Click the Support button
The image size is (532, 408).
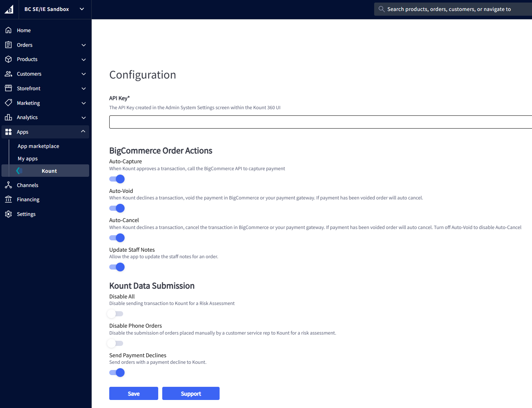click(x=191, y=393)
